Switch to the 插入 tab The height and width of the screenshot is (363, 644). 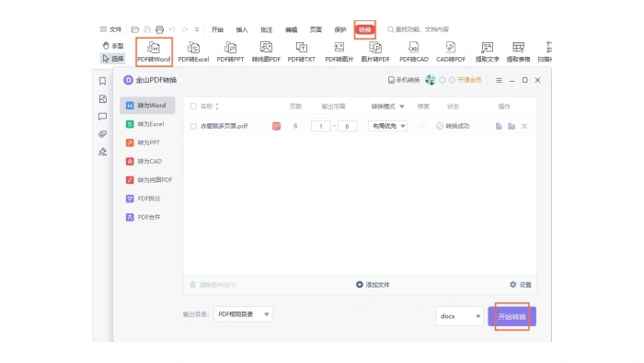[242, 29]
